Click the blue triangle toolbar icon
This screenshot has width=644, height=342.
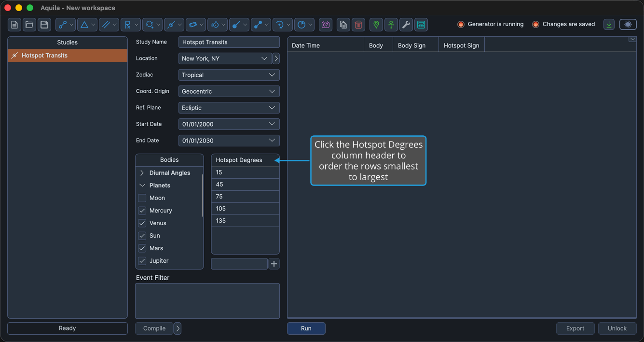click(x=87, y=25)
